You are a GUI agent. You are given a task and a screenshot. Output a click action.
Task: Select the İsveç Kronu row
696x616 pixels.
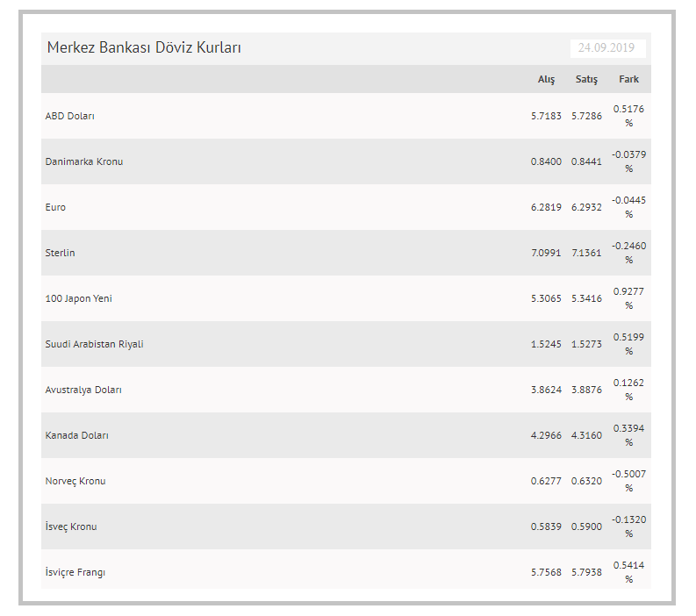(346, 526)
